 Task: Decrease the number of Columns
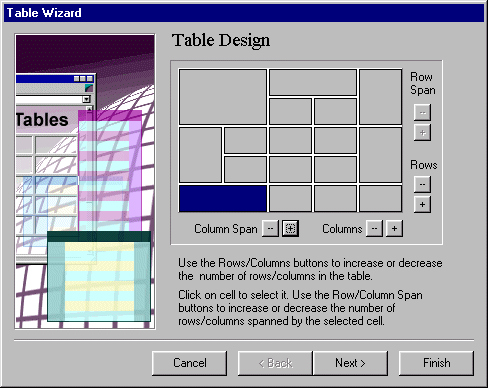click(x=374, y=229)
